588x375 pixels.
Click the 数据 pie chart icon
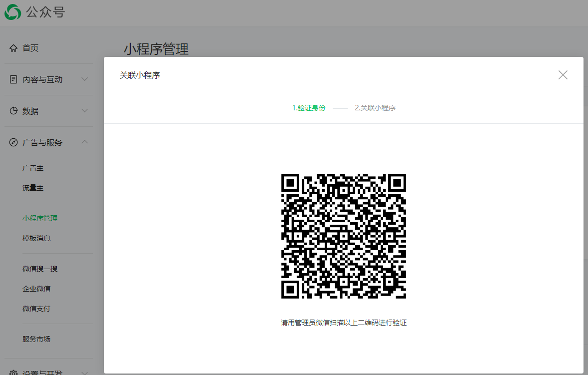(13, 111)
